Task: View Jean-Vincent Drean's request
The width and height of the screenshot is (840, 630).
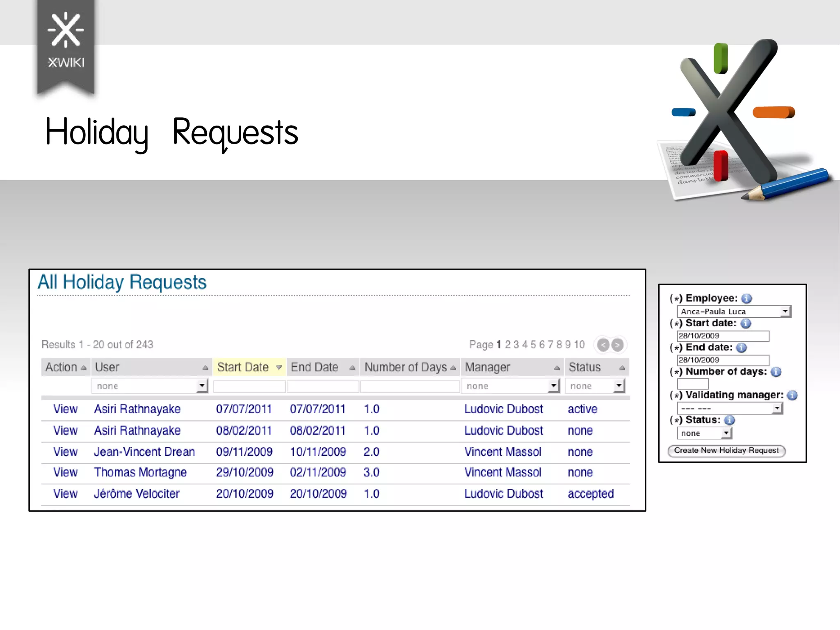Action: tap(66, 452)
